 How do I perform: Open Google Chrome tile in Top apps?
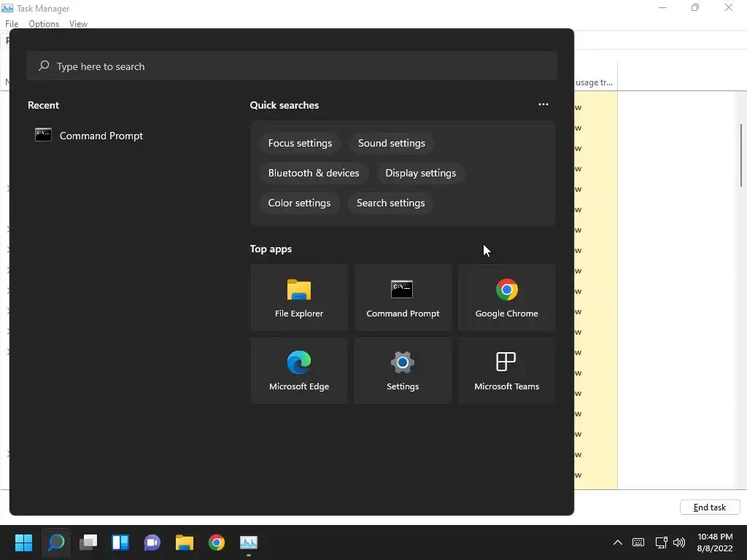pyautogui.click(x=506, y=297)
